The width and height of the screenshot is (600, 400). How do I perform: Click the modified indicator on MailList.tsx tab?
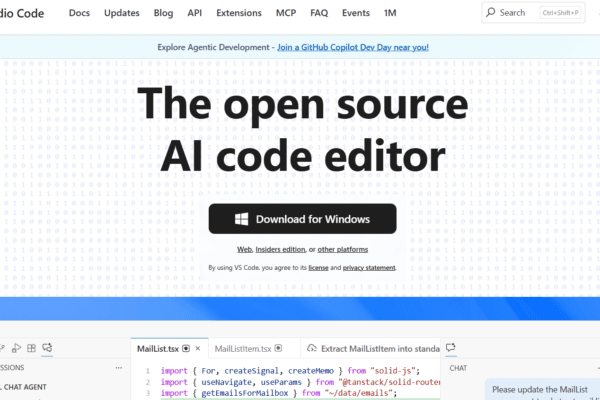186,348
